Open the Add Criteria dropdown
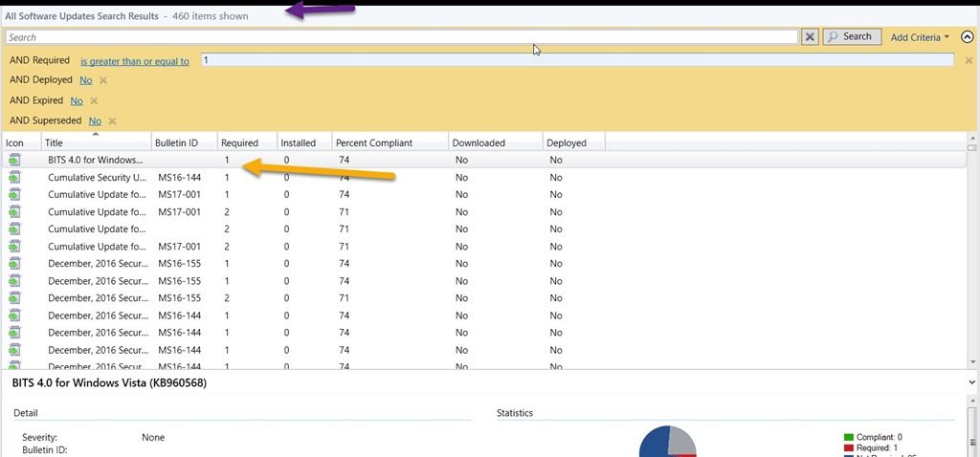Screen dimensions: 980x457 (x=920, y=37)
